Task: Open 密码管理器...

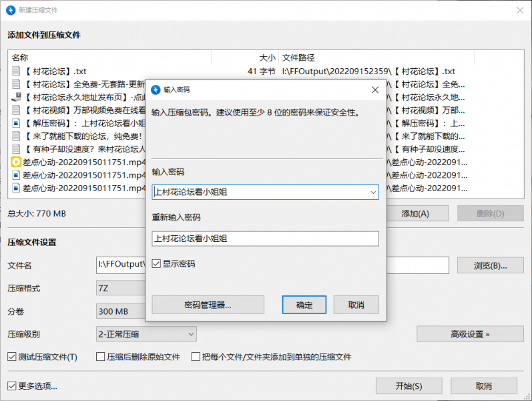Action: [x=208, y=305]
